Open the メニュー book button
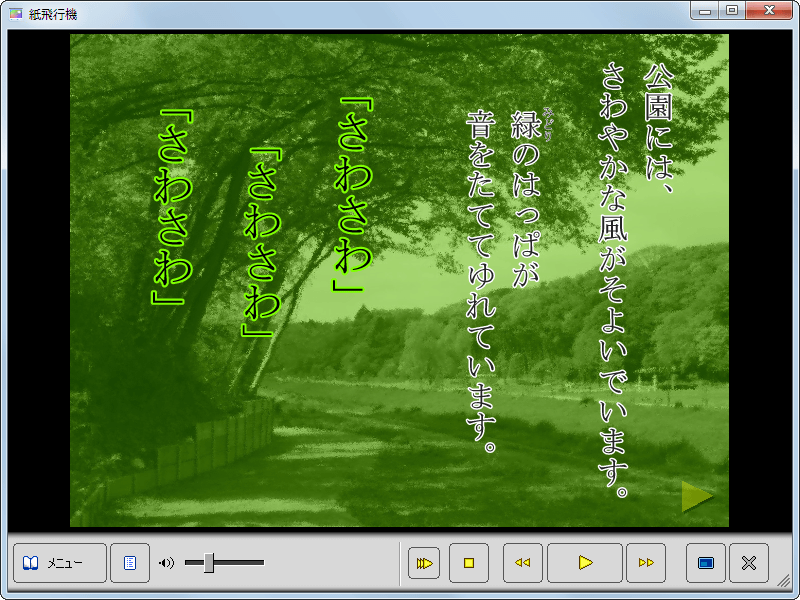The height and width of the screenshot is (600, 800). point(59,563)
